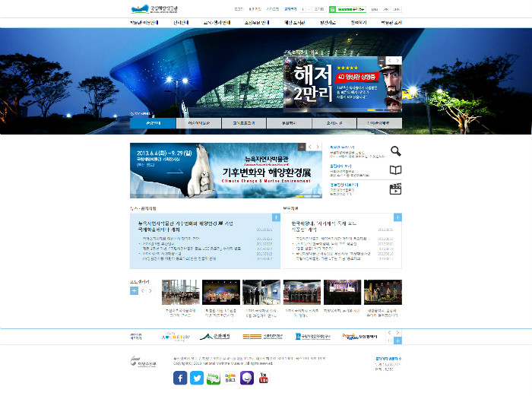Open the fourth main navigation menu item

257,23
